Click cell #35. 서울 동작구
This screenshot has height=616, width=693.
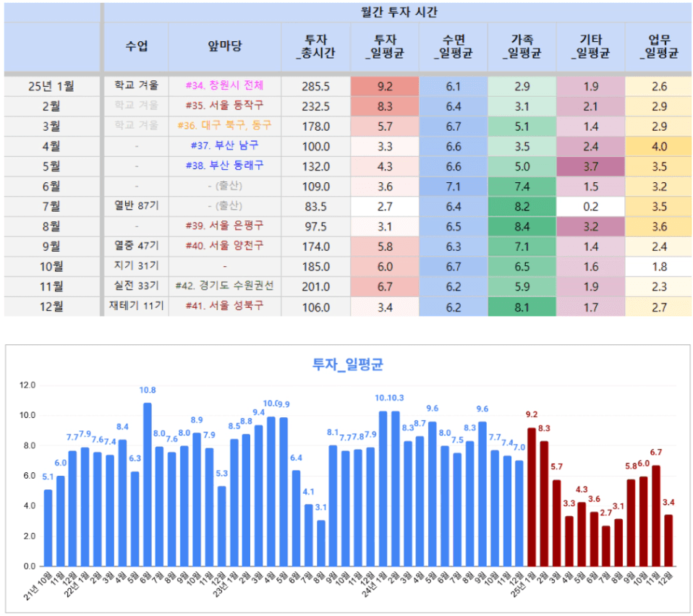[x=224, y=106]
